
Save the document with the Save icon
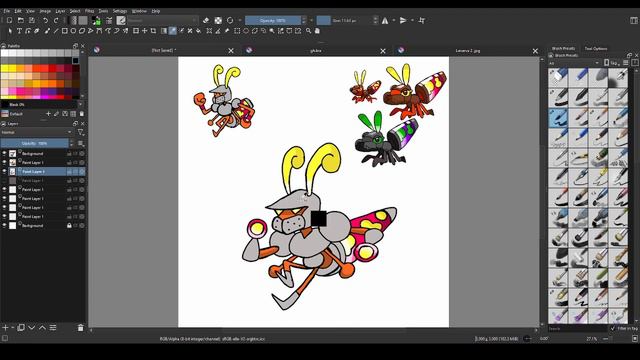(31, 20)
